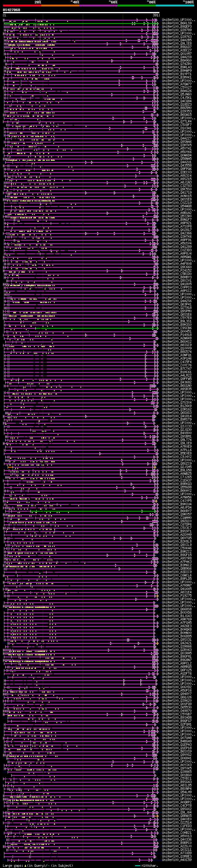Select label UniRef100_A4XC59
Screen dimensions: 197x868
pos(177,860)
